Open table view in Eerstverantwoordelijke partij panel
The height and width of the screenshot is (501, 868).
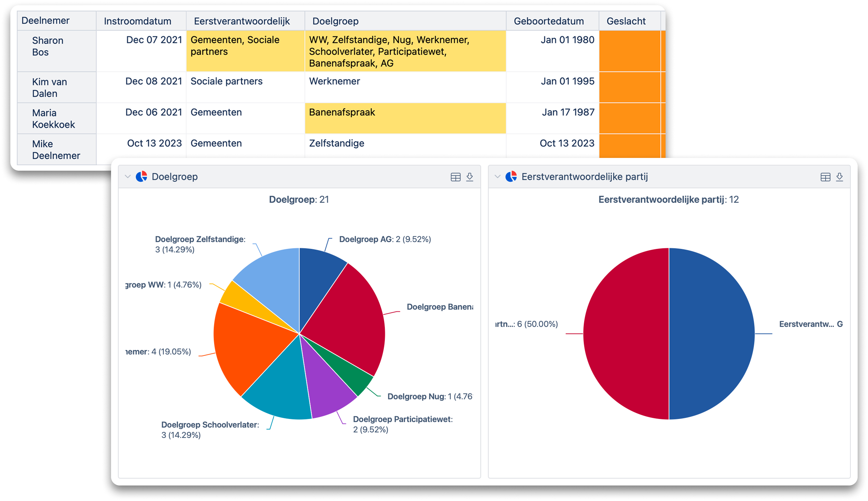pos(825,177)
